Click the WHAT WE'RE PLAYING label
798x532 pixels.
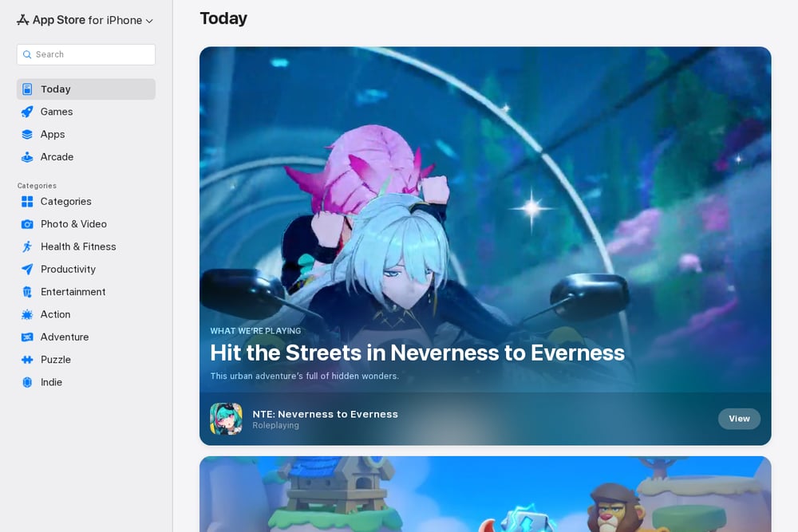click(255, 330)
